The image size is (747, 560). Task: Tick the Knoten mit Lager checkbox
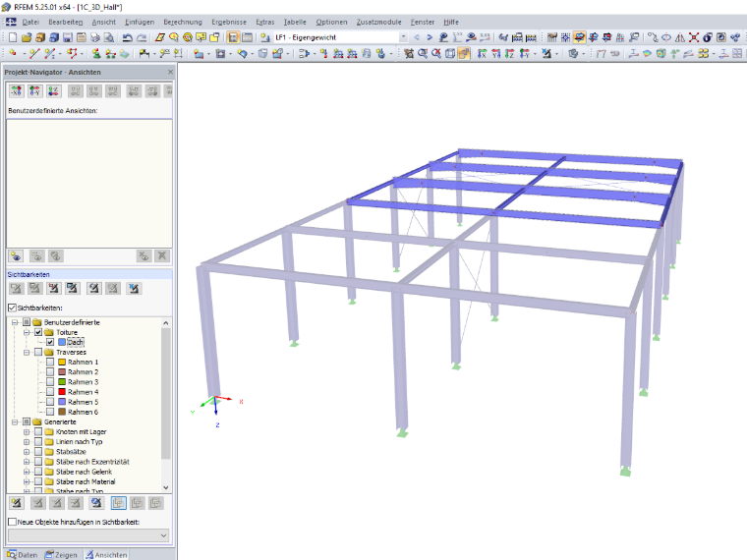(x=38, y=432)
